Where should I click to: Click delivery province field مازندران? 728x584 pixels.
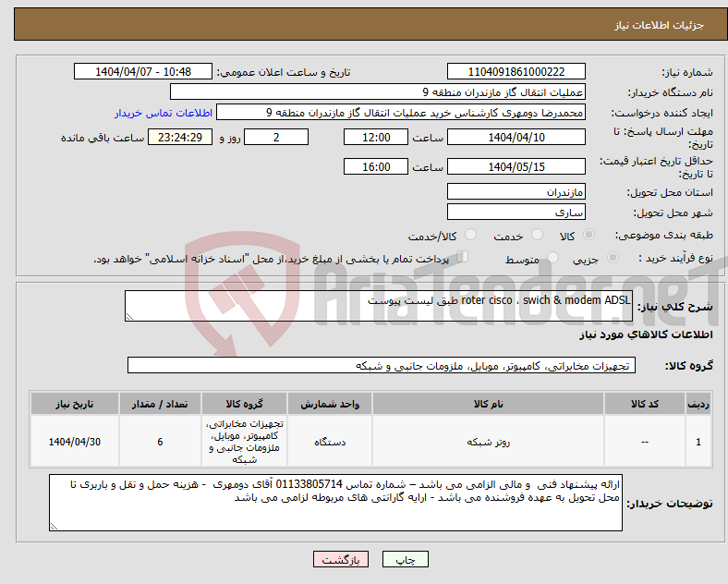coord(516,191)
